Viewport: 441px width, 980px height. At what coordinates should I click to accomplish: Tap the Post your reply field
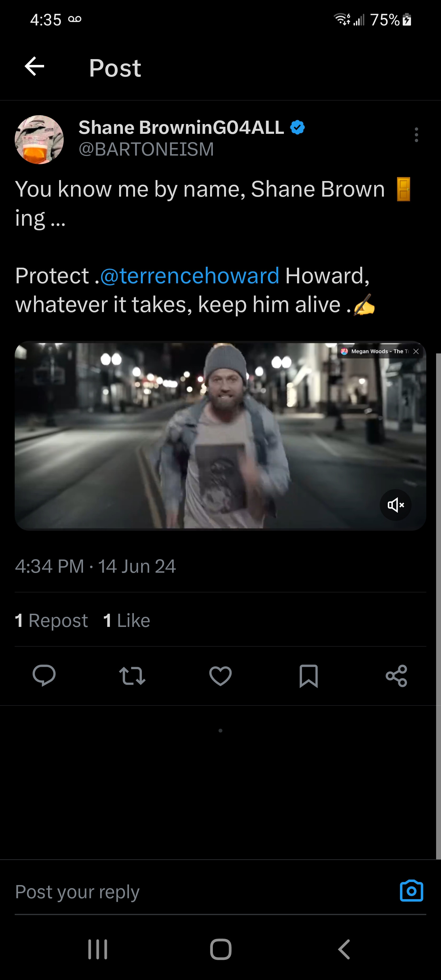point(190,891)
